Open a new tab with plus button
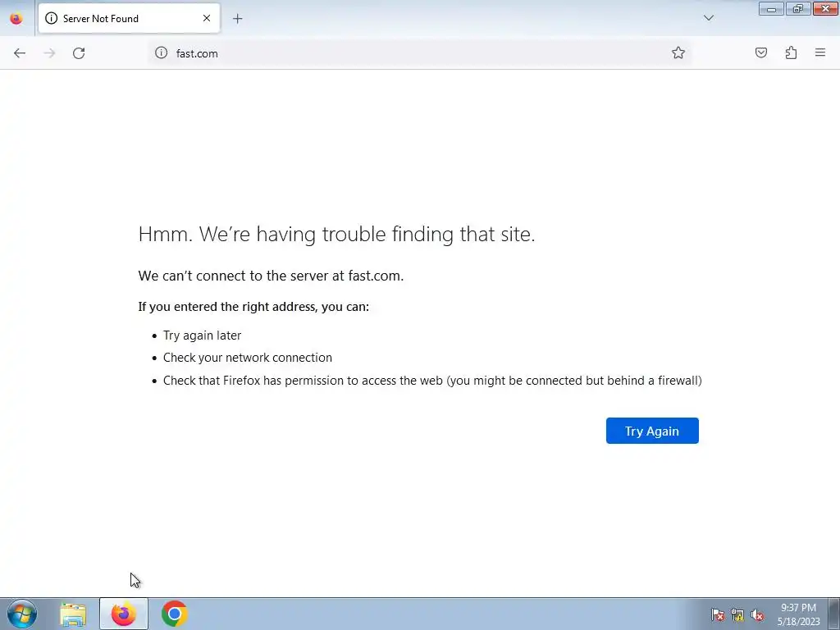Image resolution: width=840 pixels, height=630 pixels. [x=237, y=19]
